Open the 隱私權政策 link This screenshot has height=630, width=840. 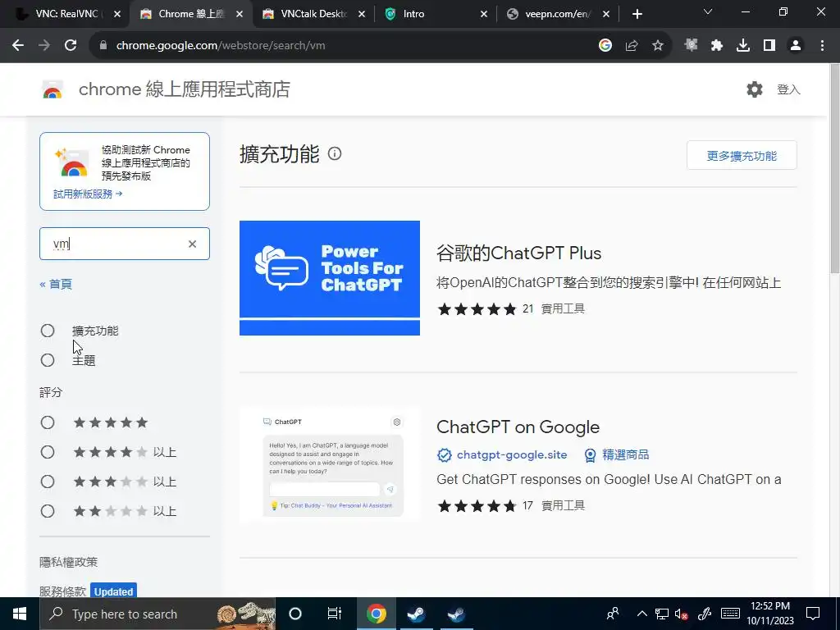click(x=69, y=562)
